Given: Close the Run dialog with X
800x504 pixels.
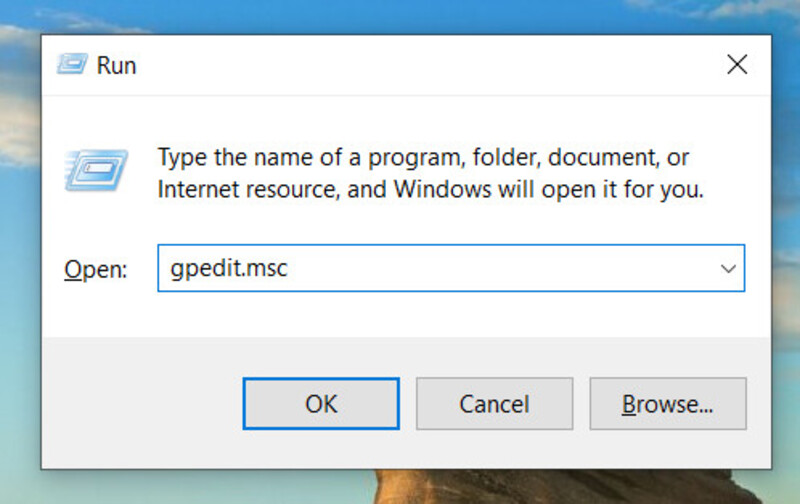Looking at the screenshot, I should point(737,64).
